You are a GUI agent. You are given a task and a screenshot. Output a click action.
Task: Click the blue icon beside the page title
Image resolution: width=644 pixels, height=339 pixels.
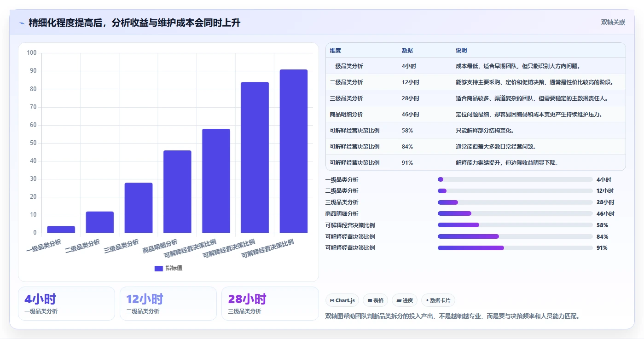pos(22,23)
